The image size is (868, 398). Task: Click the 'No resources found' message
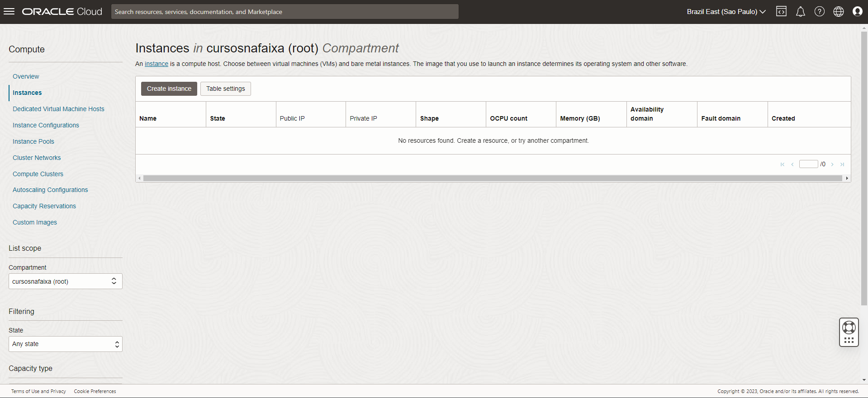tap(493, 141)
